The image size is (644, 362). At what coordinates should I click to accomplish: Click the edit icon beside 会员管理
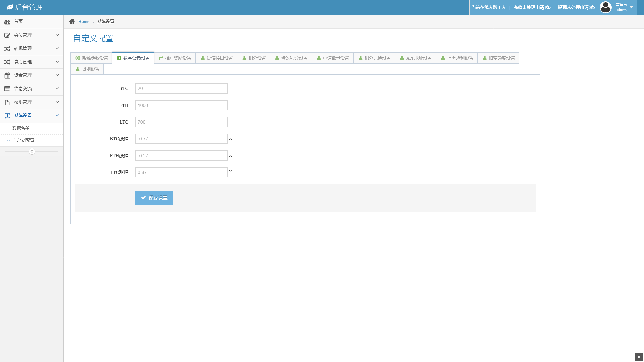[x=7, y=35]
